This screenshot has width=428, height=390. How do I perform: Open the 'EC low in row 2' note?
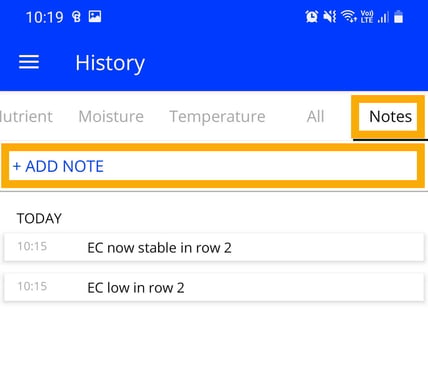click(214, 287)
